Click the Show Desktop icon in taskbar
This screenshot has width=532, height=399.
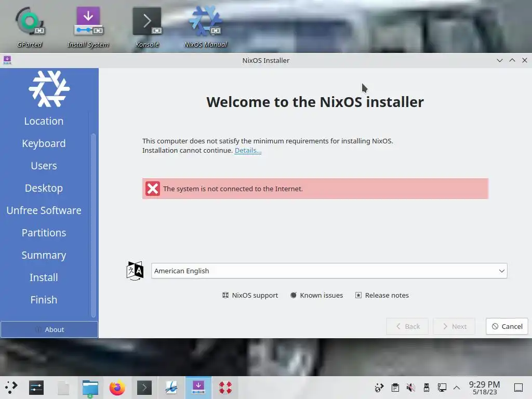point(518,388)
